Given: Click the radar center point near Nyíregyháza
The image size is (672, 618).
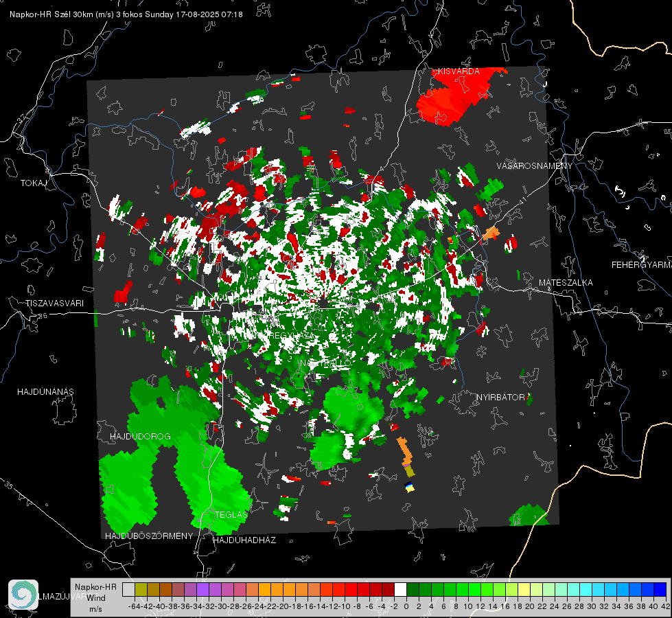Looking at the screenshot, I should pos(323,304).
